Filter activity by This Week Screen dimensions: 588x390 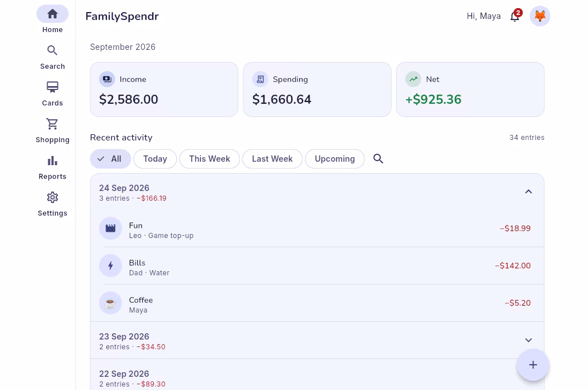coord(210,159)
